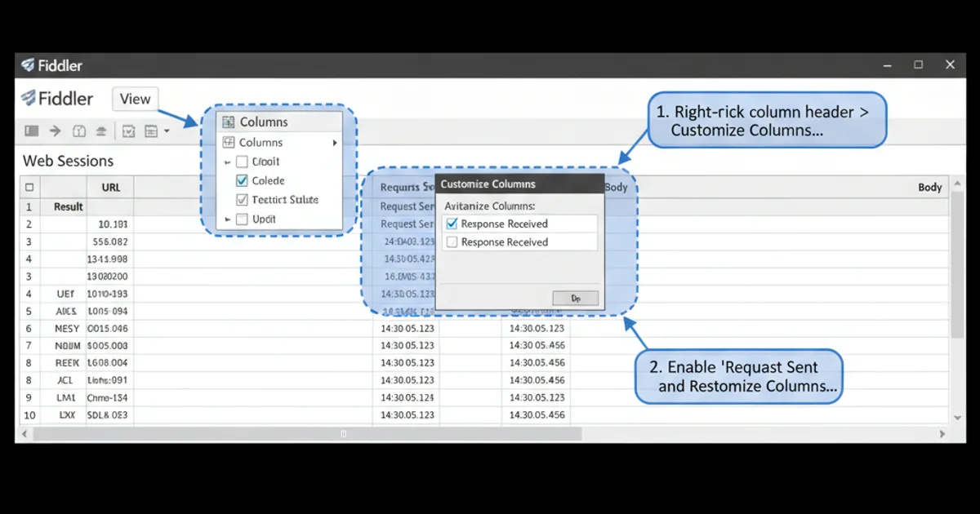The width and height of the screenshot is (980, 514).
Task: Click the URL column header
Action: (x=111, y=187)
